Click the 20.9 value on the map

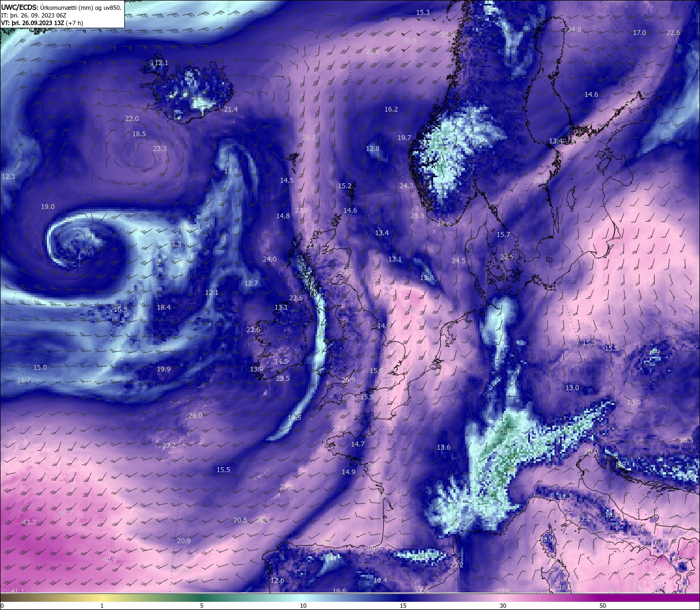coord(184,541)
